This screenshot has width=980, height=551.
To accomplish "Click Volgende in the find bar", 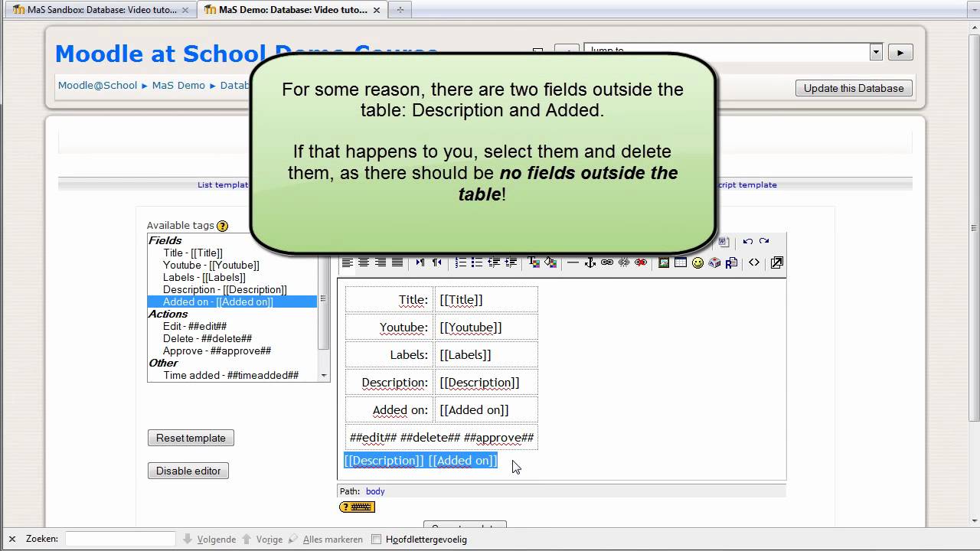I will pos(210,540).
